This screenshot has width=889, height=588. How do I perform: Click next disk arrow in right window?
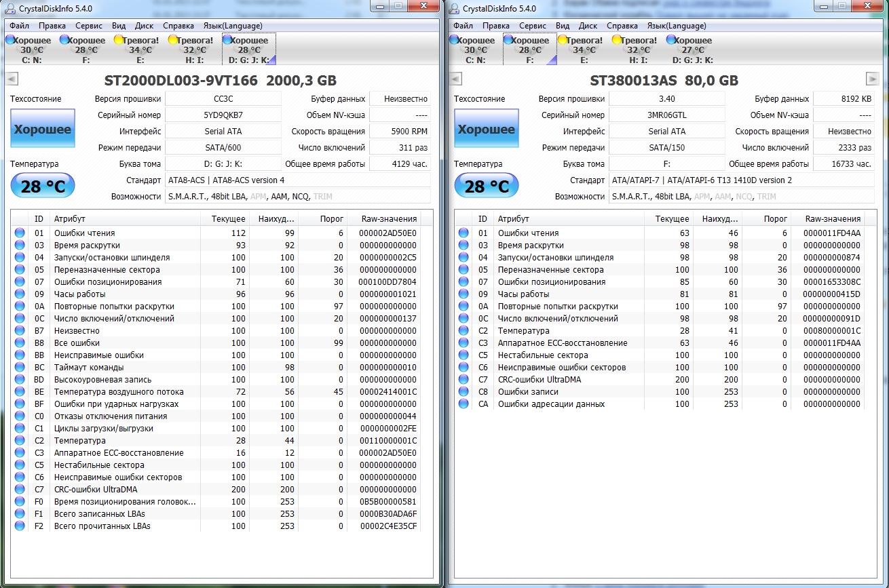click(x=872, y=79)
